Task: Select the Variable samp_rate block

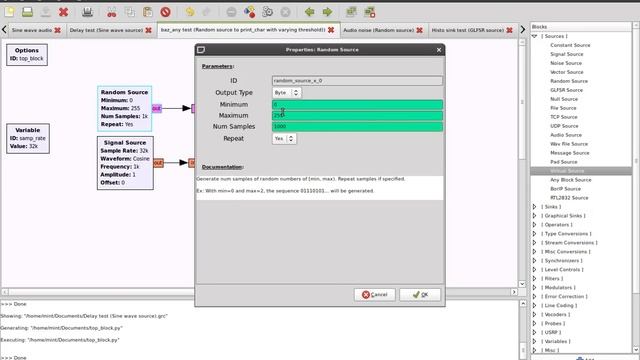Action: (28, 138)
